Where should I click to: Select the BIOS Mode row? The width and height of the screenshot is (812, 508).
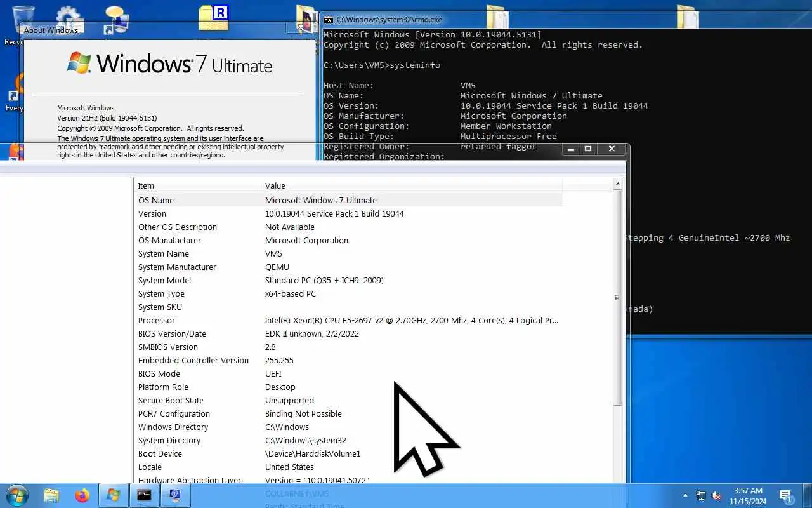(x=348, y=373)
